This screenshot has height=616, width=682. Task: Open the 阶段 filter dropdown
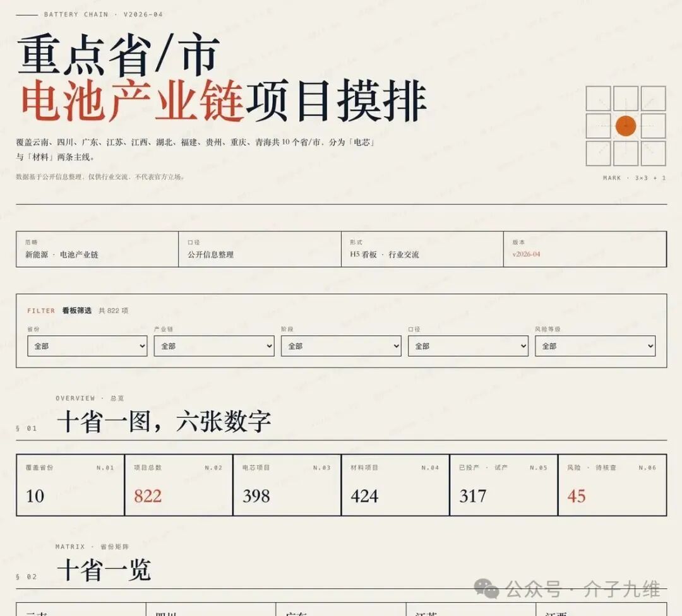click(341, 346)
